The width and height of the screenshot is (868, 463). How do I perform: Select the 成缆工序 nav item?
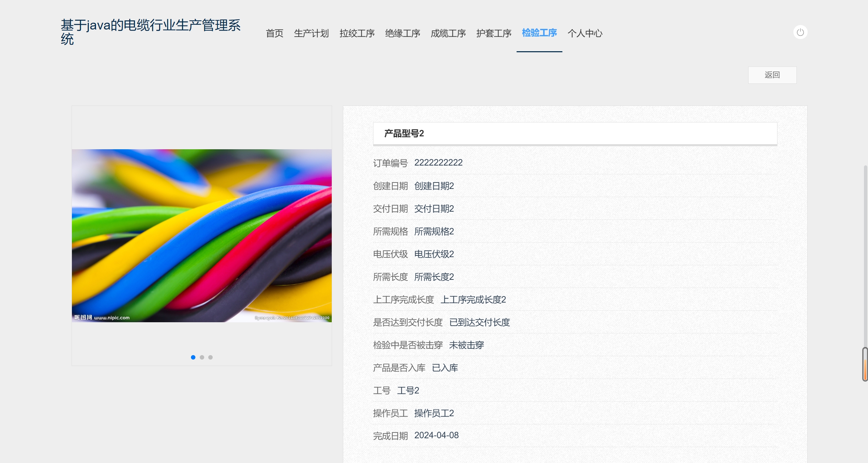click(x=448, y=33)
